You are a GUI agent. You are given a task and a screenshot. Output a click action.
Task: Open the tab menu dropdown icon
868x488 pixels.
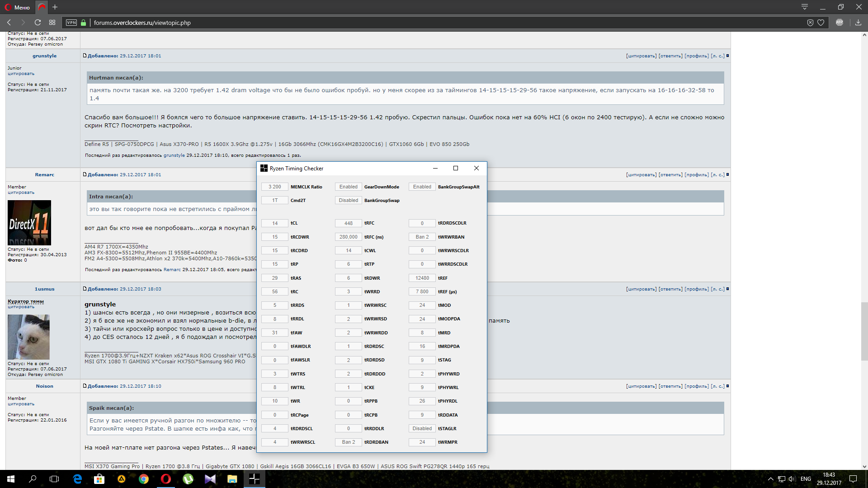(x=805, y=7)
